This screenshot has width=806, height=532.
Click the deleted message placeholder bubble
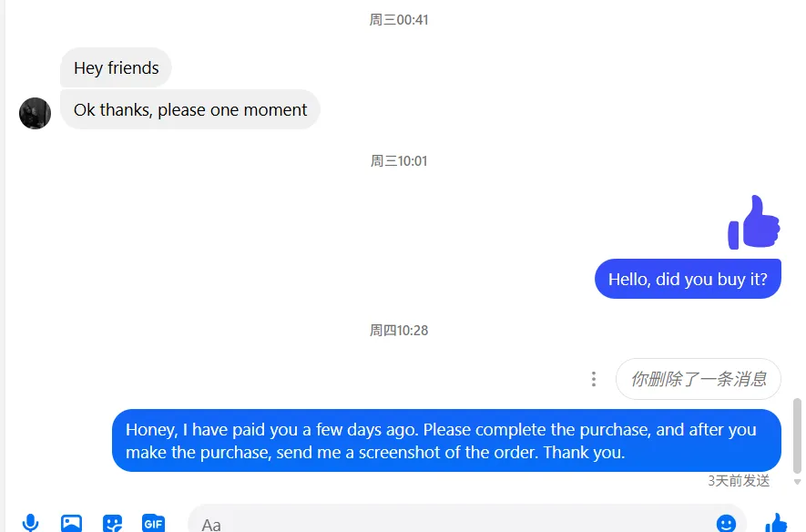click(699, 379)
